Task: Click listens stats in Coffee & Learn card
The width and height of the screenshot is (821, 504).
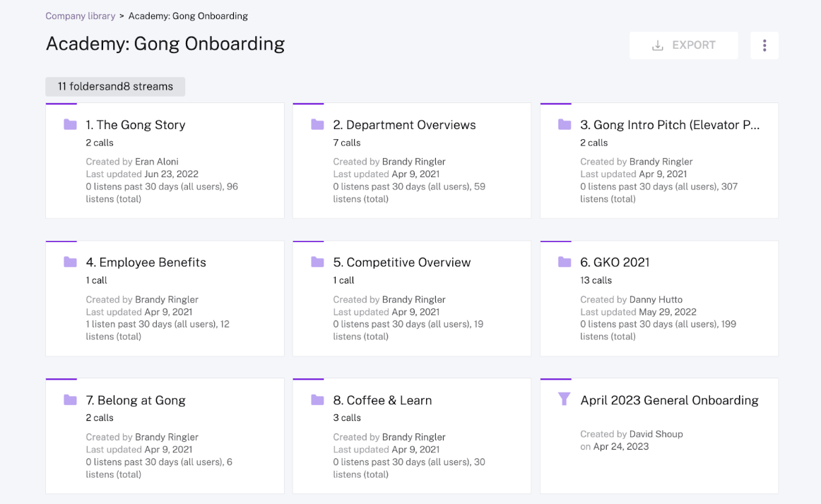Action: point(409,468)
